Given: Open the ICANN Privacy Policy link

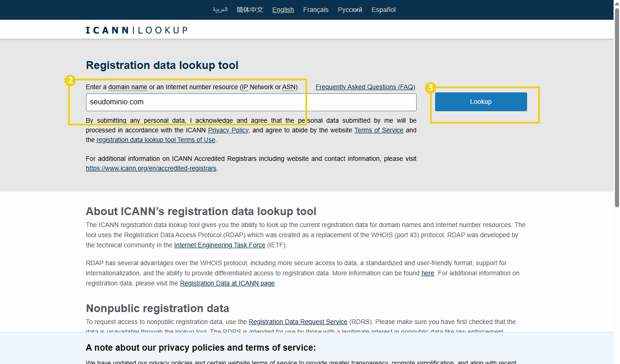Looking at the screenshot, I should pyautogui.click(x=228, y=130).
